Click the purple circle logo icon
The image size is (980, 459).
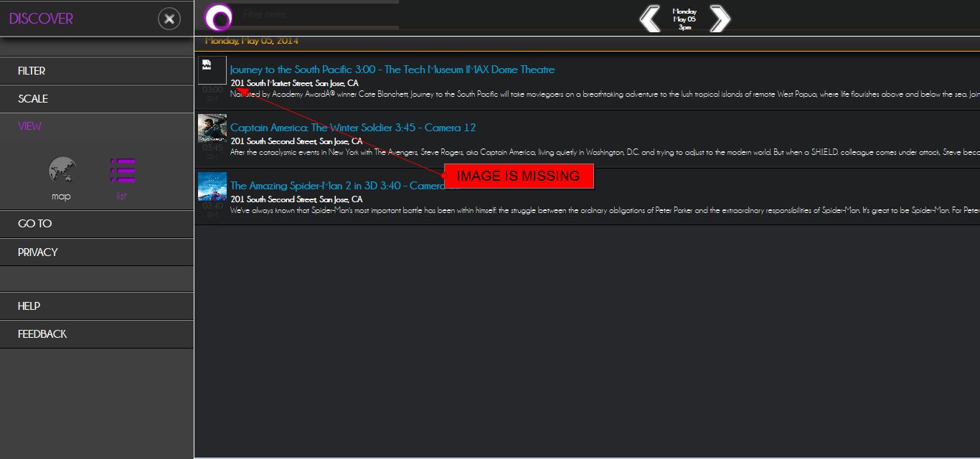click(218, 17)
